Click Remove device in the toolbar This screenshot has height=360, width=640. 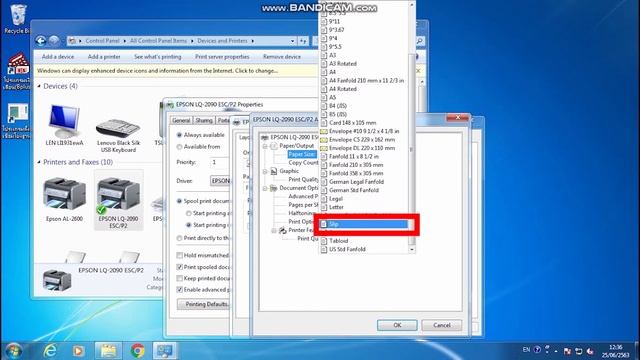pos(282,57)
